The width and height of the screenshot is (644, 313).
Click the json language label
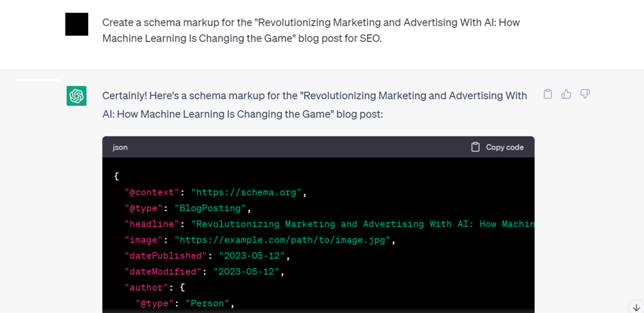pyautogui.click(x=120, y=147)
